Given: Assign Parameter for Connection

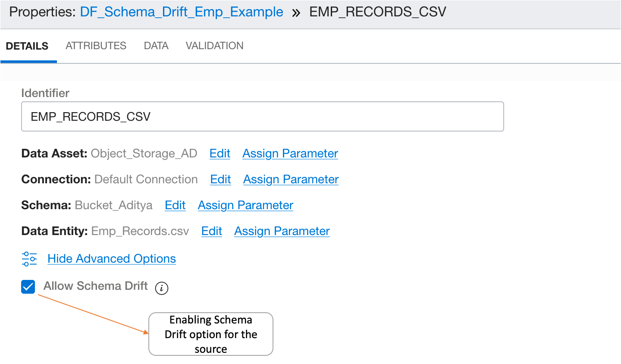Looking at the screenshot, I should [x=291, y=179].
